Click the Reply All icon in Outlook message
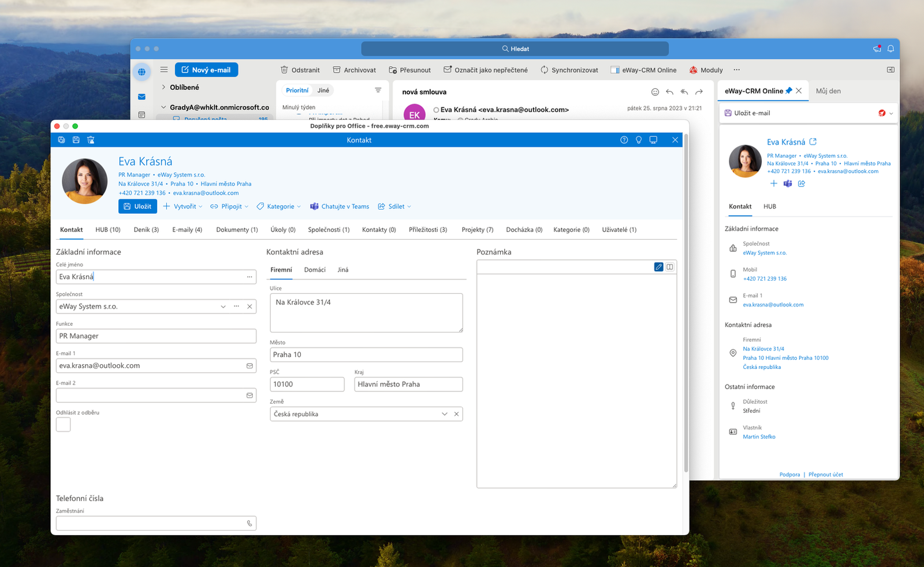 point(684,92)
